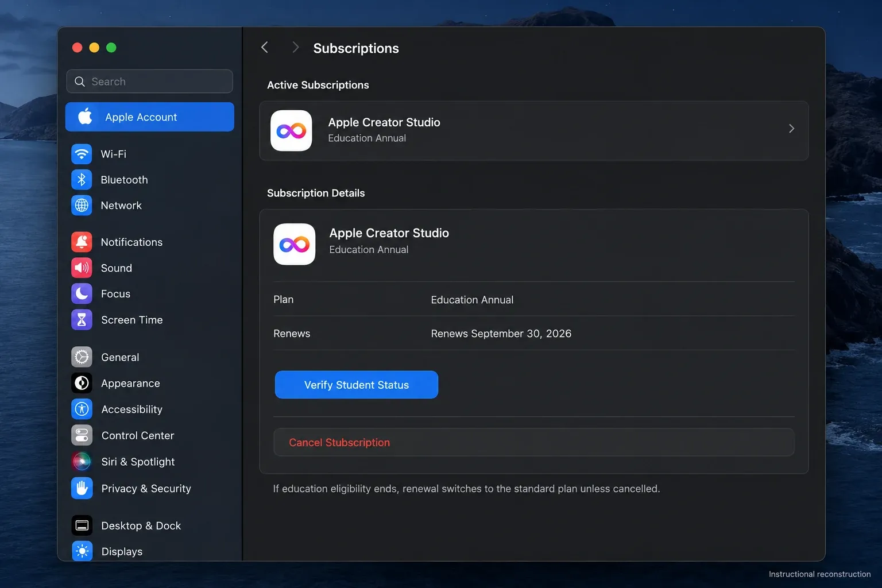Click Cancel Subscription
Screen dimensions: 882x588
534,442
